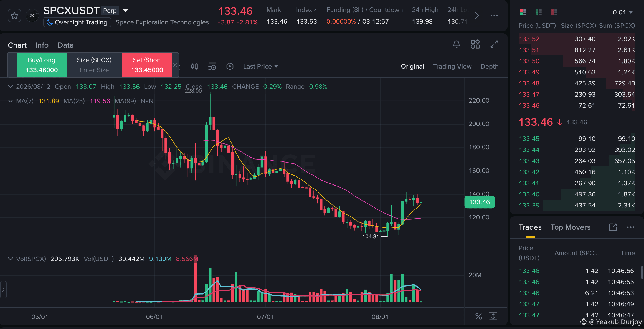Screen dimensions: 644x329
Task: Show both bids and asks order book view
Action: (523, 12)
